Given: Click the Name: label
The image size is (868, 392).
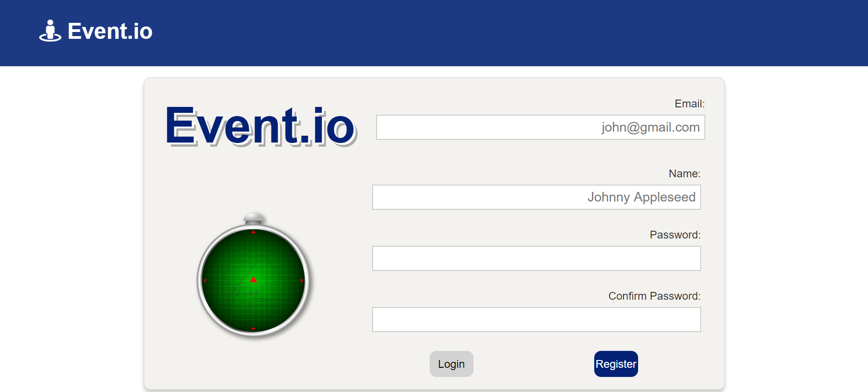Looking at the screenshot, I should pos(685,174).
